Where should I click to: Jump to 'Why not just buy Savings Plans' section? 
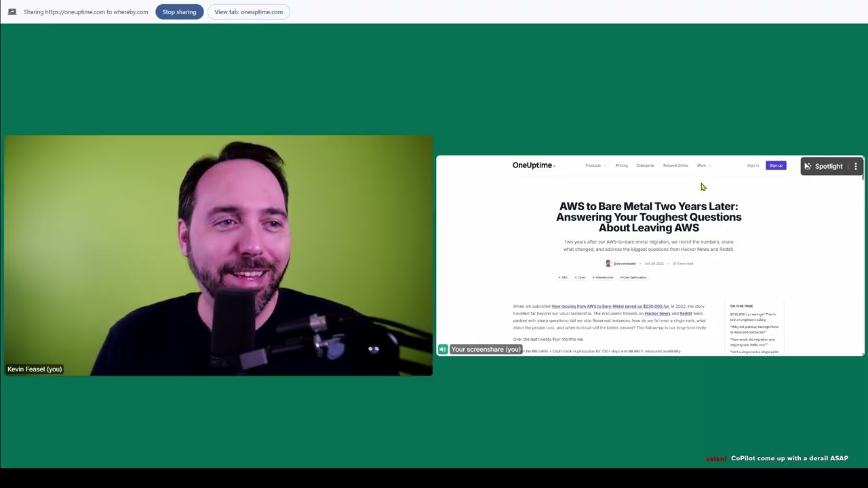pyautogui.click(x=754, y=329)
